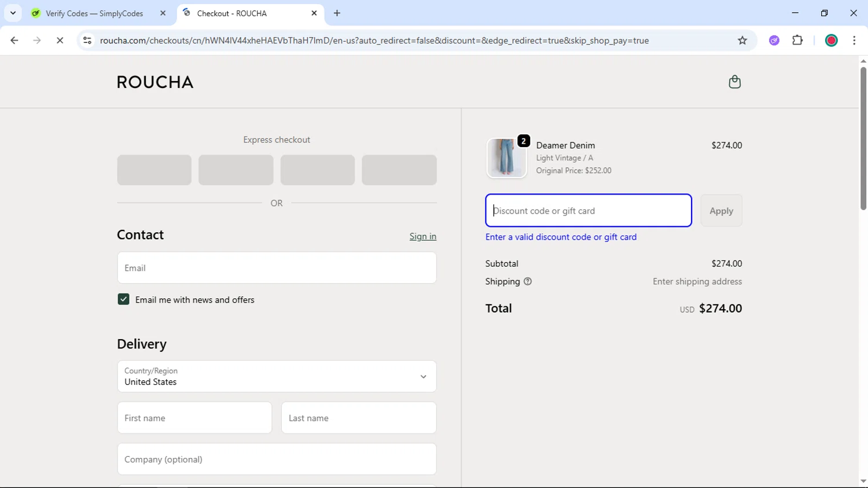Click the Light Vintage / A variant text

[x=564, y=158]
